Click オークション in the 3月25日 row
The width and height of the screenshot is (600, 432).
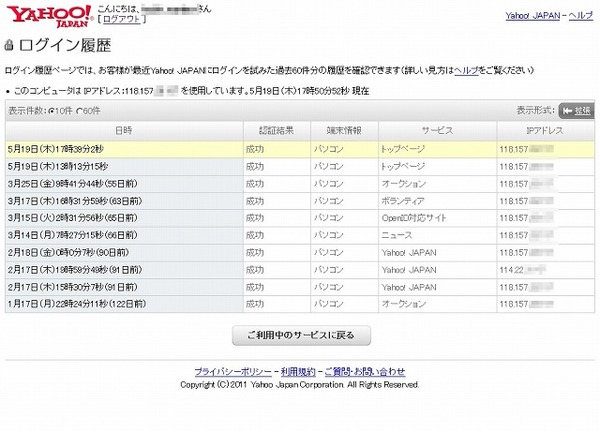click(x=404, y=184)
